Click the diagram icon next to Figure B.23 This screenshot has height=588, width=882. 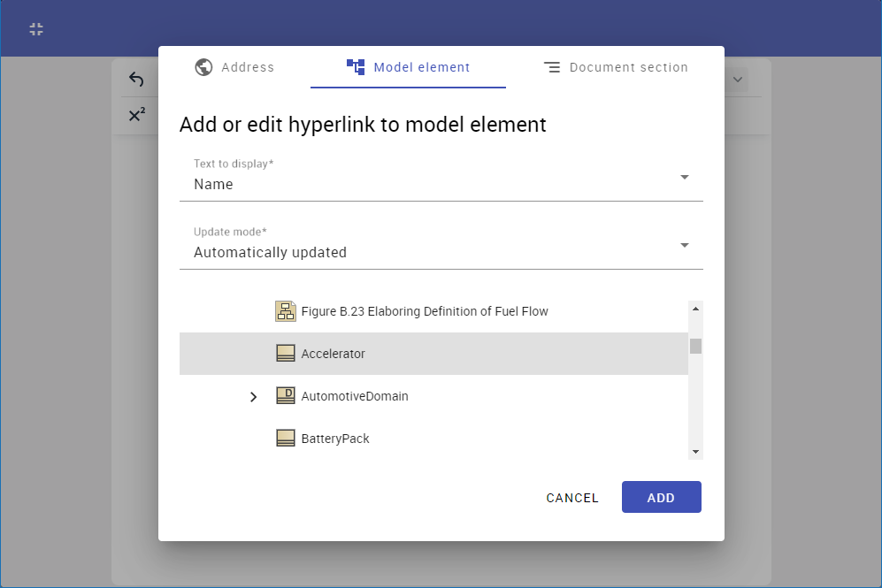tap(285, 310)
